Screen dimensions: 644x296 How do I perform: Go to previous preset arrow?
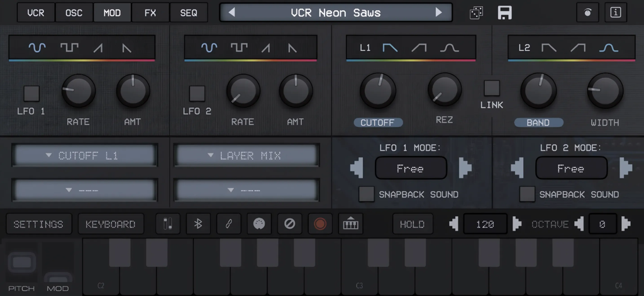click(231, 13)
